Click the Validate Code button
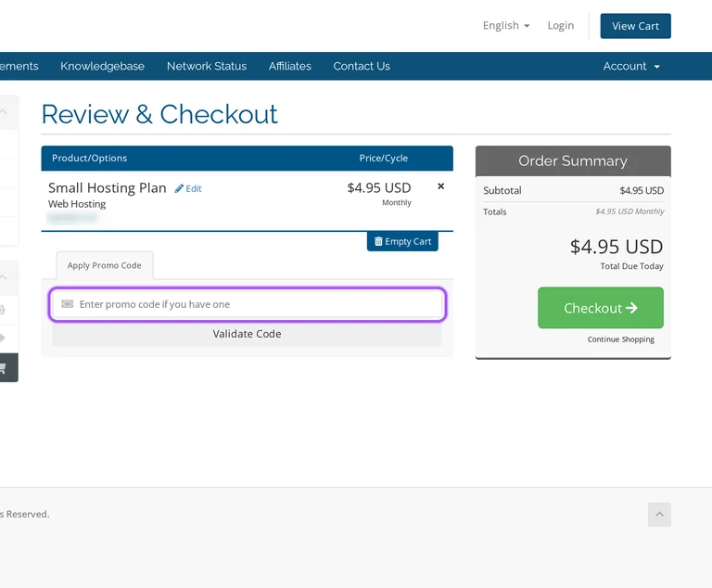Screen dimensions: 712x588 click(x=247, y=334)
